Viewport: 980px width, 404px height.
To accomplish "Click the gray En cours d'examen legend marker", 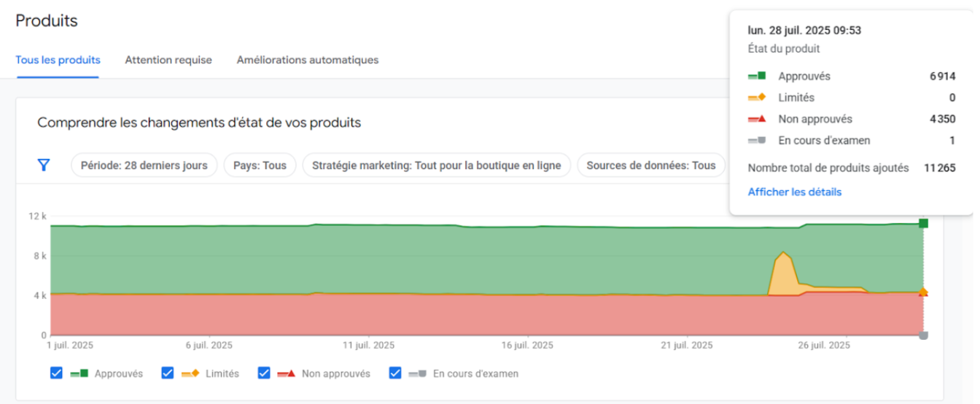I will [418, 373].
